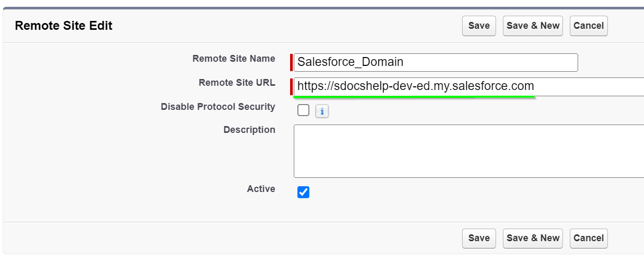Open the Disable Protocol Security info icon
The height and width of the screenshot is (260, 644).
point(322,111)
